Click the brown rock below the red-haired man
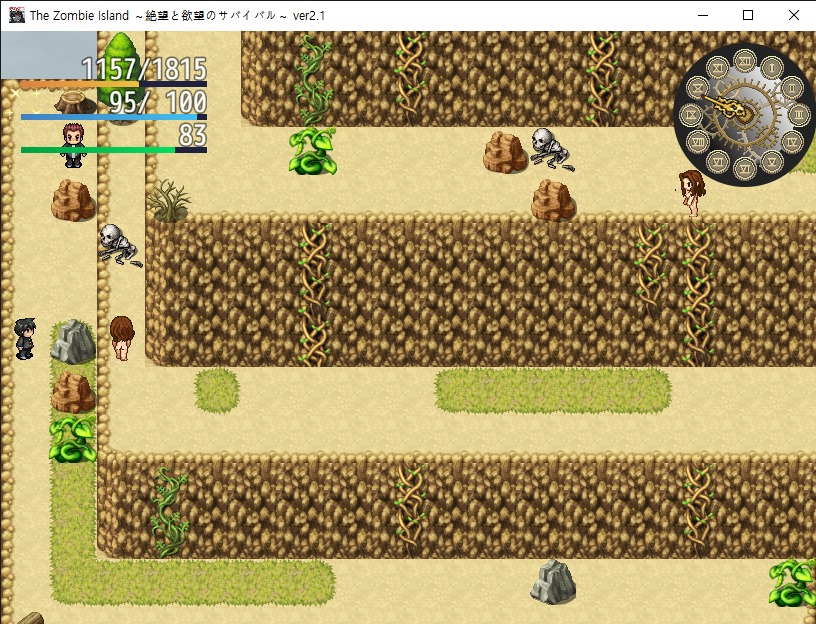The width and height of the screenshot is (816, 624). (x=73, y=200)
